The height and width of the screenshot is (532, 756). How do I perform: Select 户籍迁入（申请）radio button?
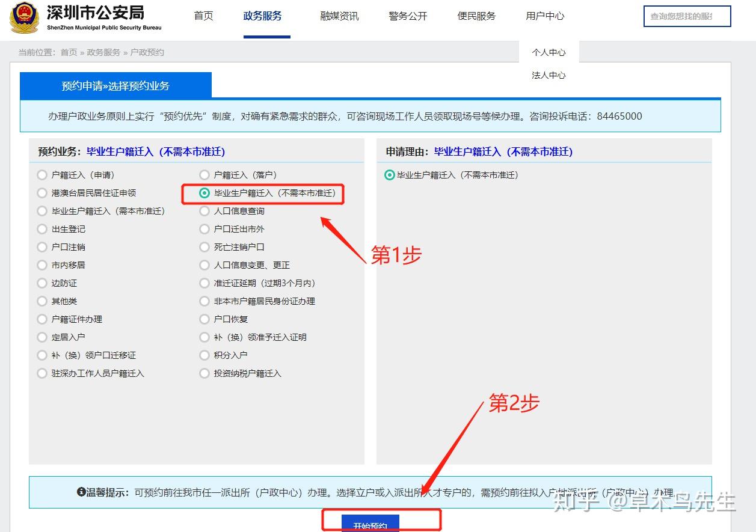tap(42, 175)
